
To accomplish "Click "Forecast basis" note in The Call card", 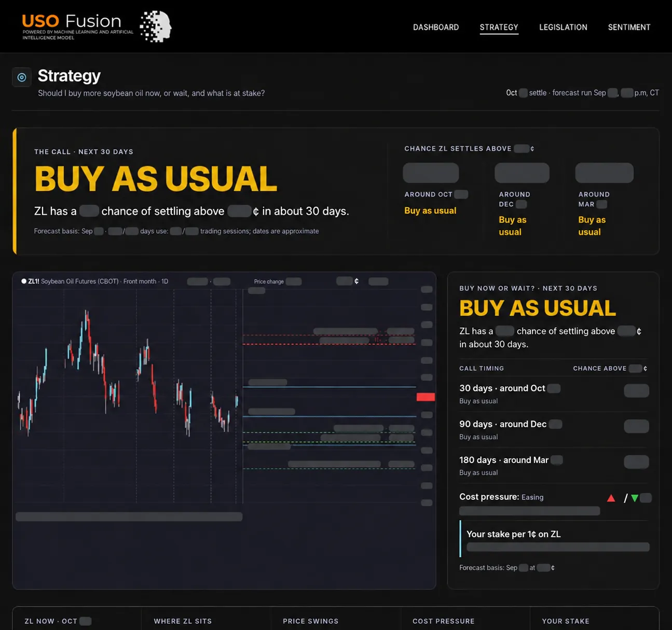I will [x=176, y=231].
